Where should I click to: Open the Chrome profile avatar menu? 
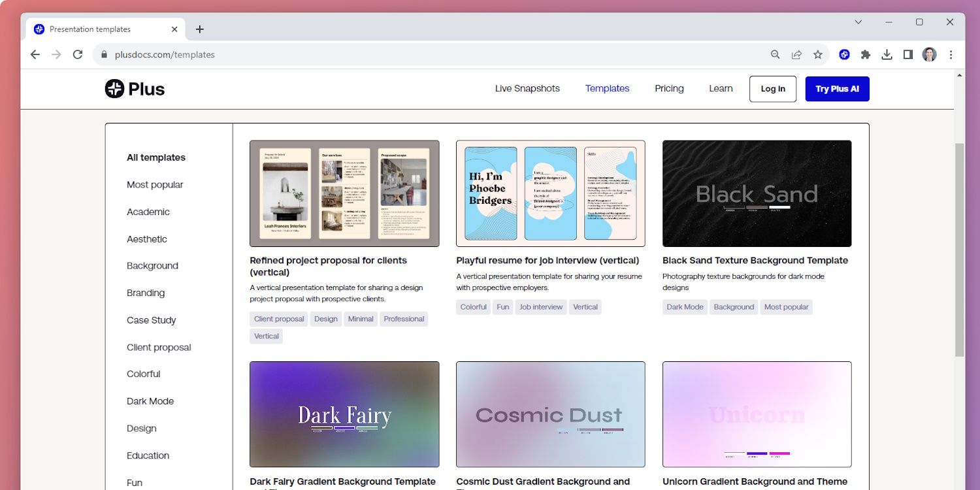click(929, 55)
